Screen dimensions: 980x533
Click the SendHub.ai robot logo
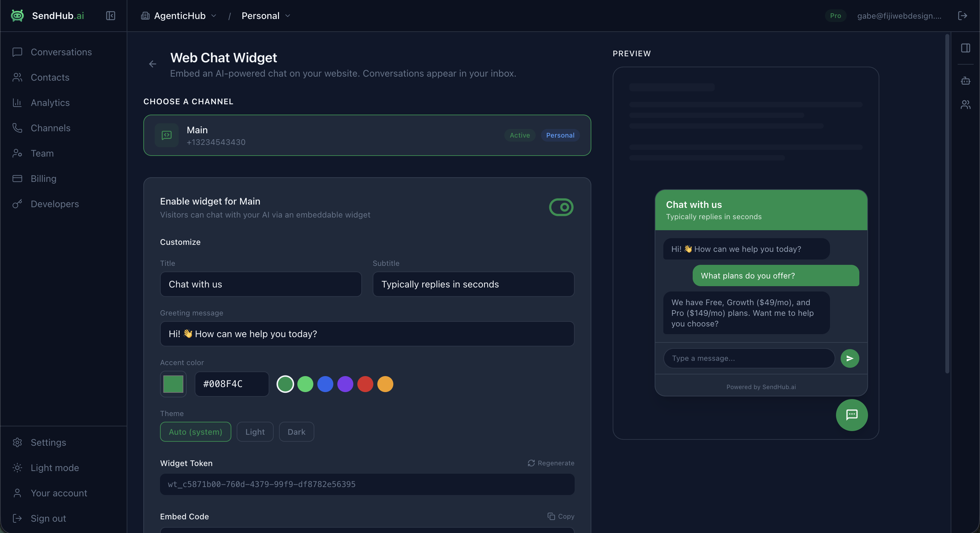(x=17, y=16)
